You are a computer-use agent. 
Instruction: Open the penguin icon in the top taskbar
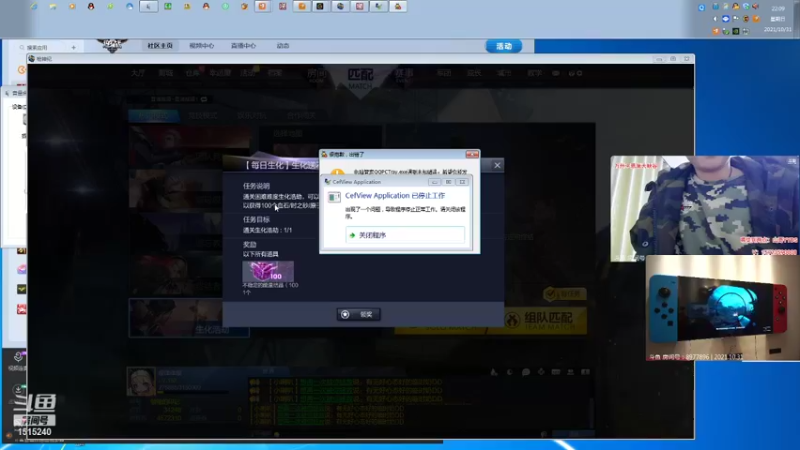(x=91, y=7)
